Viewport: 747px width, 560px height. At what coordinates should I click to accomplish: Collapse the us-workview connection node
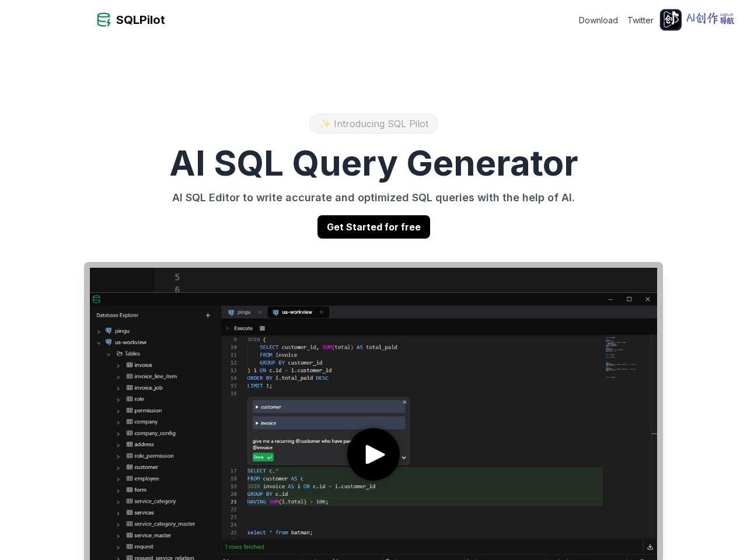click(99, 342)
